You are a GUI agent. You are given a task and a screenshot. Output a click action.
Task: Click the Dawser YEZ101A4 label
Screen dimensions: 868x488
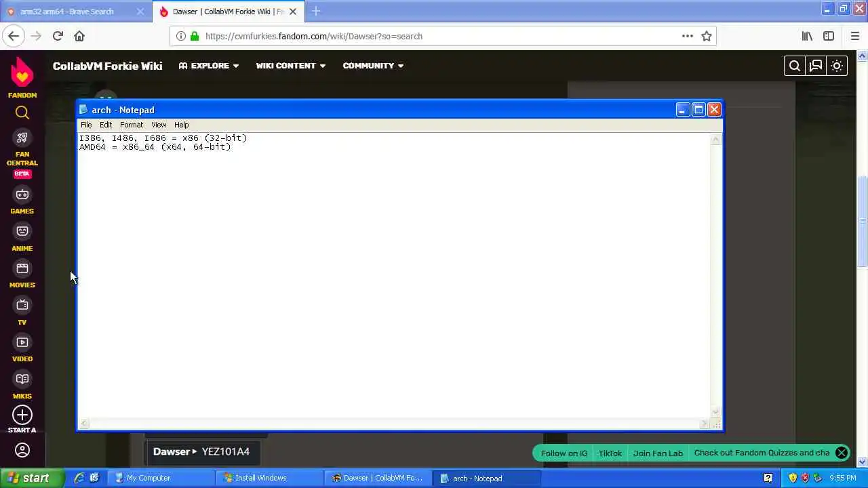point(201,451)
